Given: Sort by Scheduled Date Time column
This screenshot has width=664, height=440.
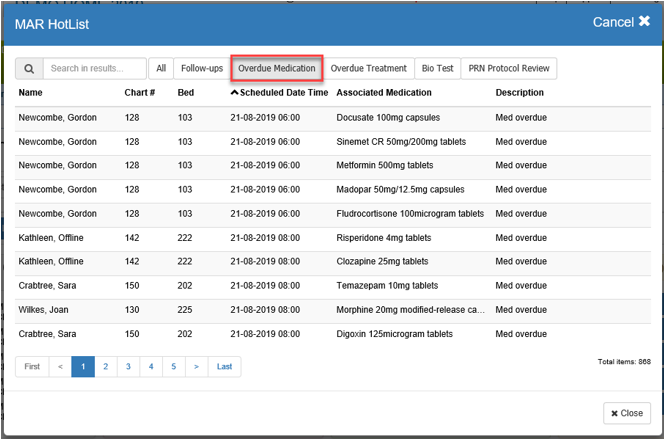Looking at the screenshot, I should click(x=281, y=93).
